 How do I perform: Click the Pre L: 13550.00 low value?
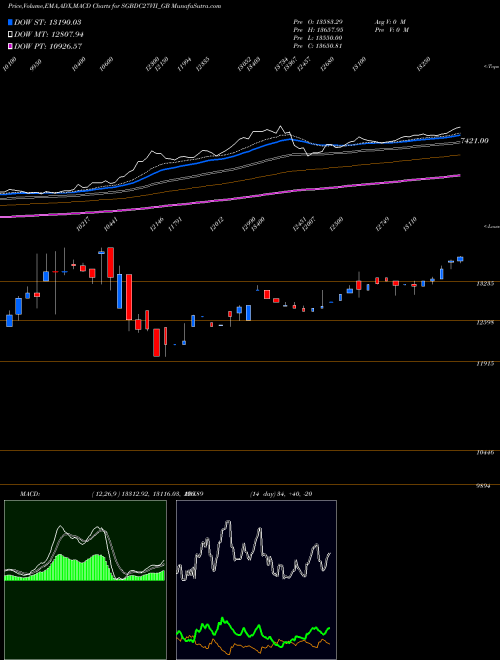click(319, 37)
